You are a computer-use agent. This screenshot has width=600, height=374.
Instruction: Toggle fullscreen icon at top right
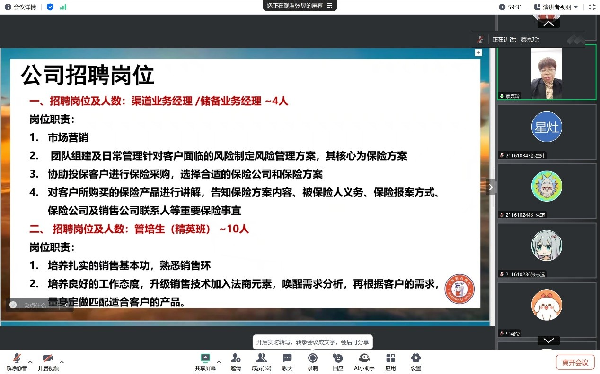(x=592, y=7)
